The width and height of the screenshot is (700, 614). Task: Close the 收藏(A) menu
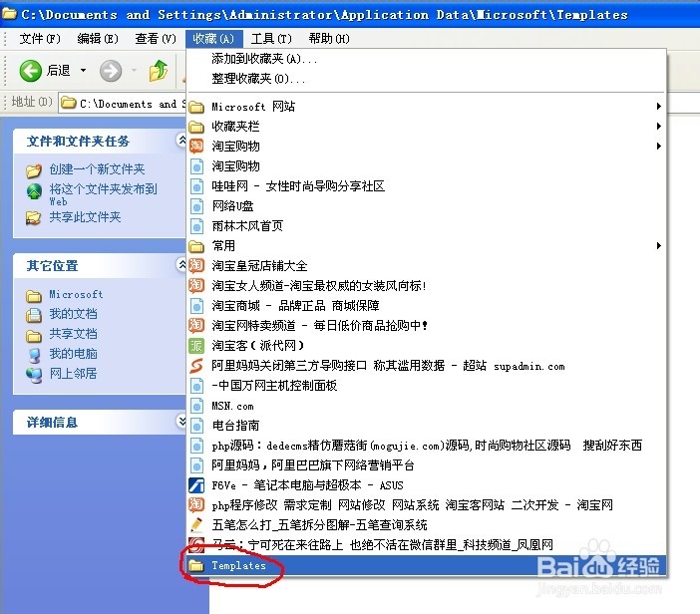(x=213, y=39)
